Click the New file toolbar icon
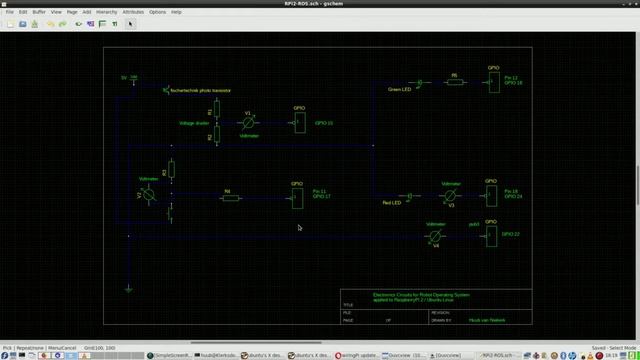 pyautogui.click(x=11, y=24)
